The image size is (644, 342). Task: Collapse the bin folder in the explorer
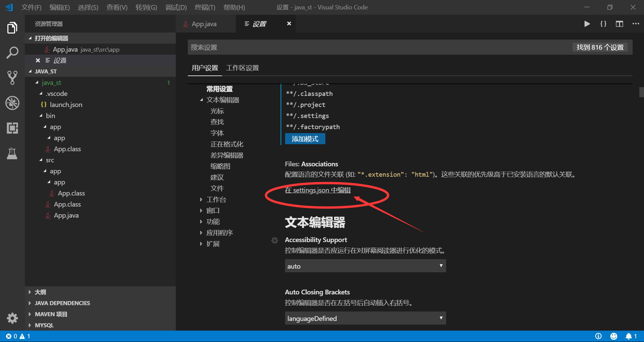pos(50,115)
